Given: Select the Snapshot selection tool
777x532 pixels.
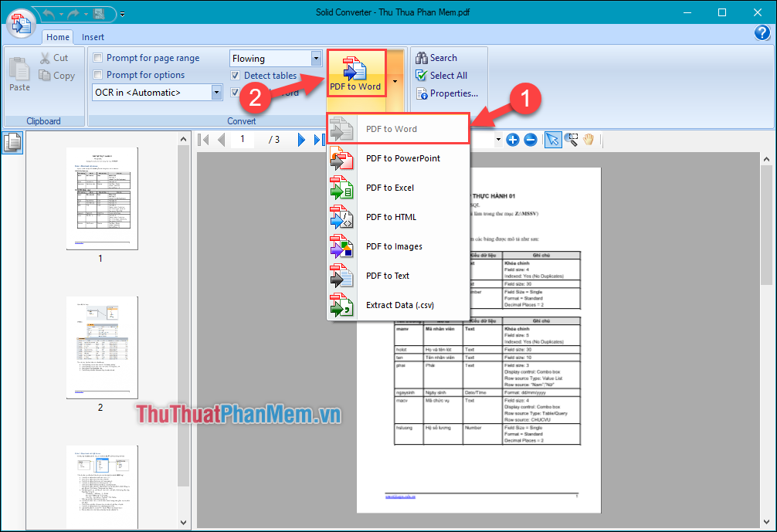Looking at the screenshot, I should [571, 140].
